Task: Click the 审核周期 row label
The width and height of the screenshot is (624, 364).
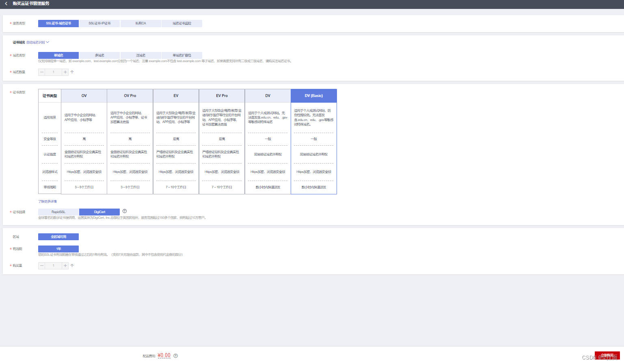Action: pos(50,187)
